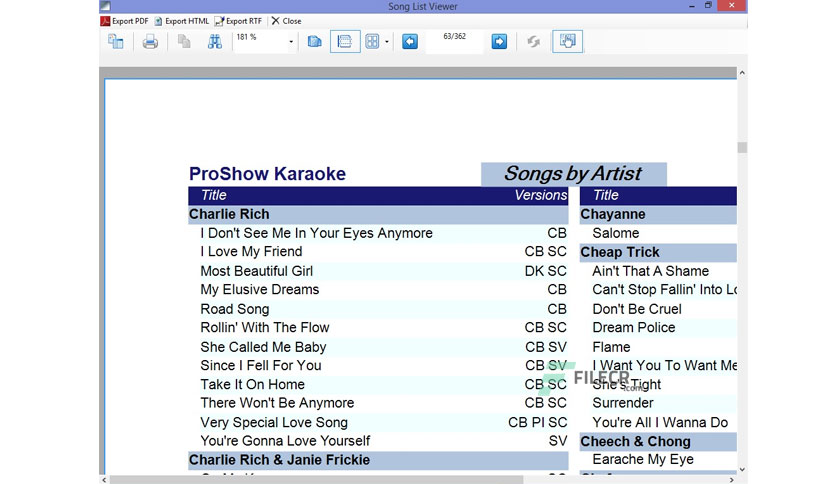Click the Versions column header

pos(540,195)
